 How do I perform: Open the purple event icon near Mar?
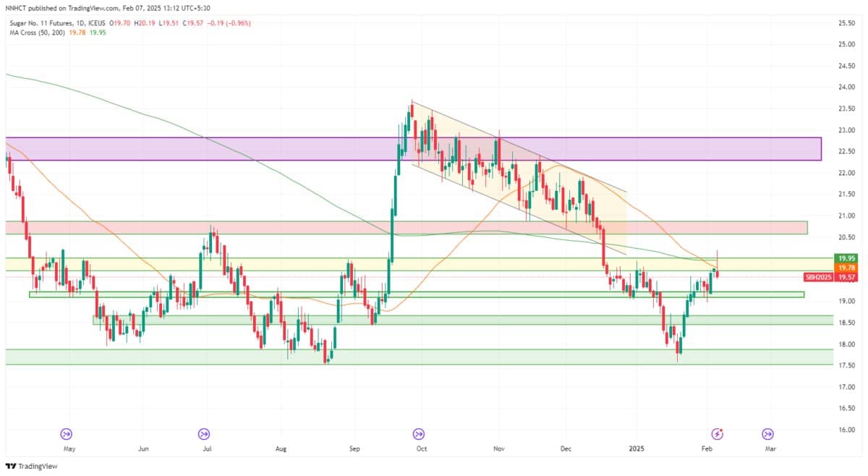tap(767, 434)
